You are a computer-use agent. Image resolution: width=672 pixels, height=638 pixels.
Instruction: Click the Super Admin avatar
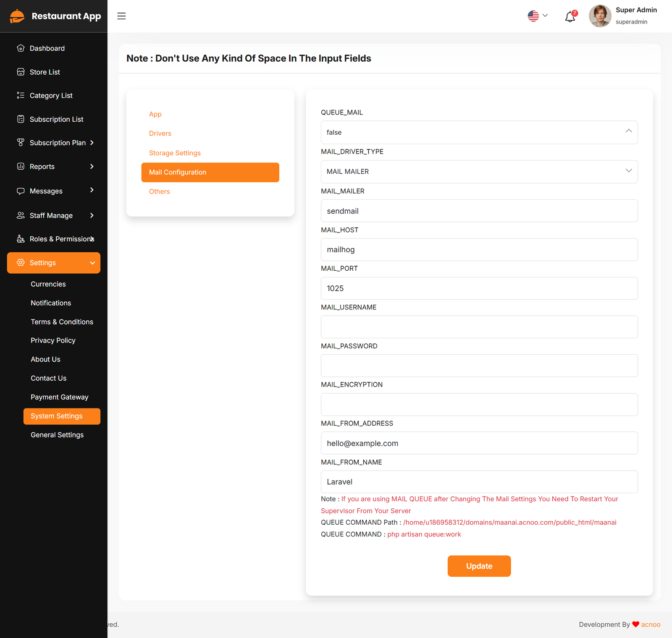click(600, 16)
